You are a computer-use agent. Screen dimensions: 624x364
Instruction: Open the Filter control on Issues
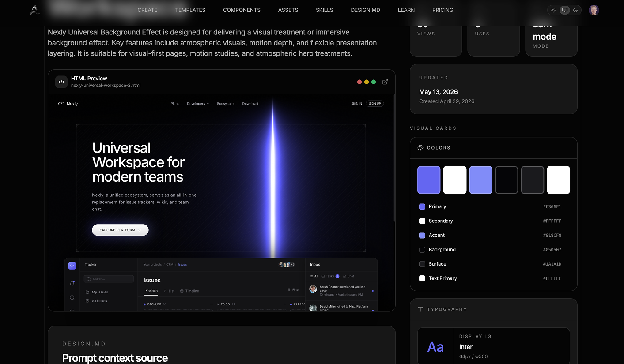[x=293, y=290]
